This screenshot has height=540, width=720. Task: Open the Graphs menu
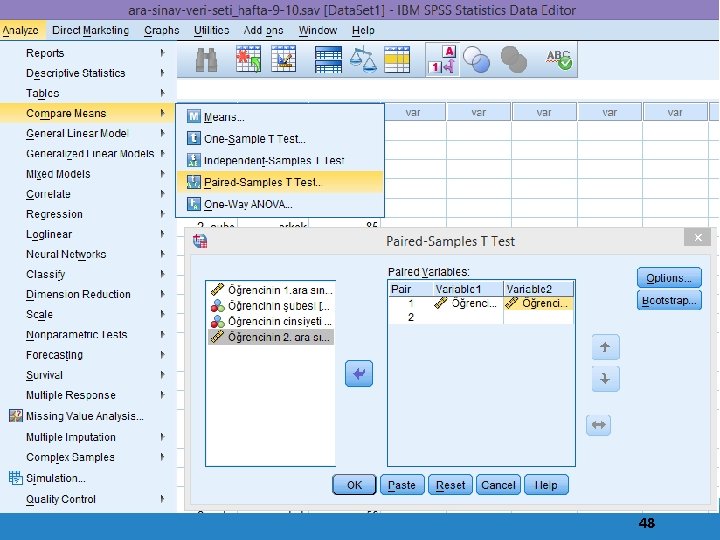(162, 30)
